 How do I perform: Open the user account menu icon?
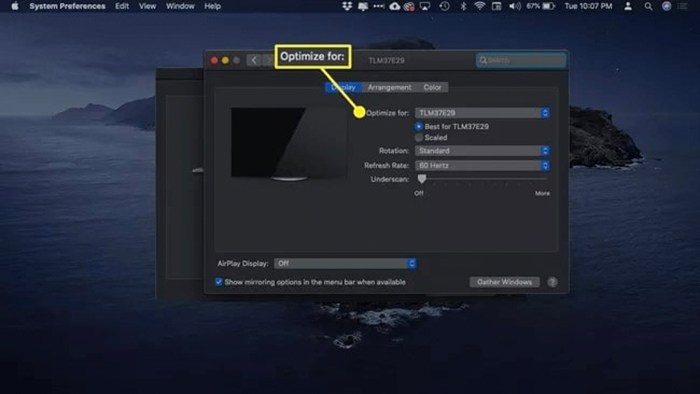click(628, 6)
